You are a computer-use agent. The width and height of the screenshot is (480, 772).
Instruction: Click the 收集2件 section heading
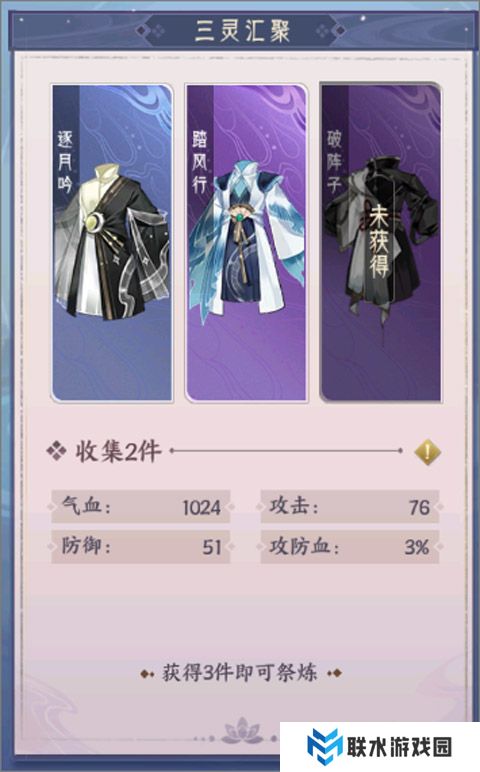(118, 451)
